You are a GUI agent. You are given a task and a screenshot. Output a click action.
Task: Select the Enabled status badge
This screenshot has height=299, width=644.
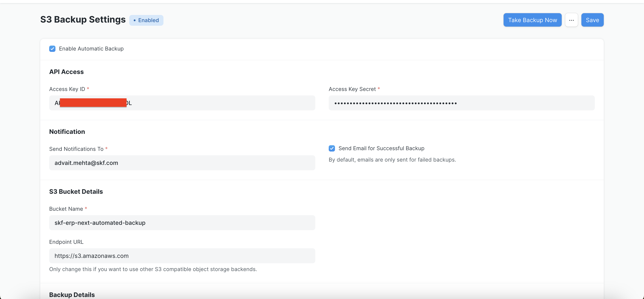tap(146, 20)
